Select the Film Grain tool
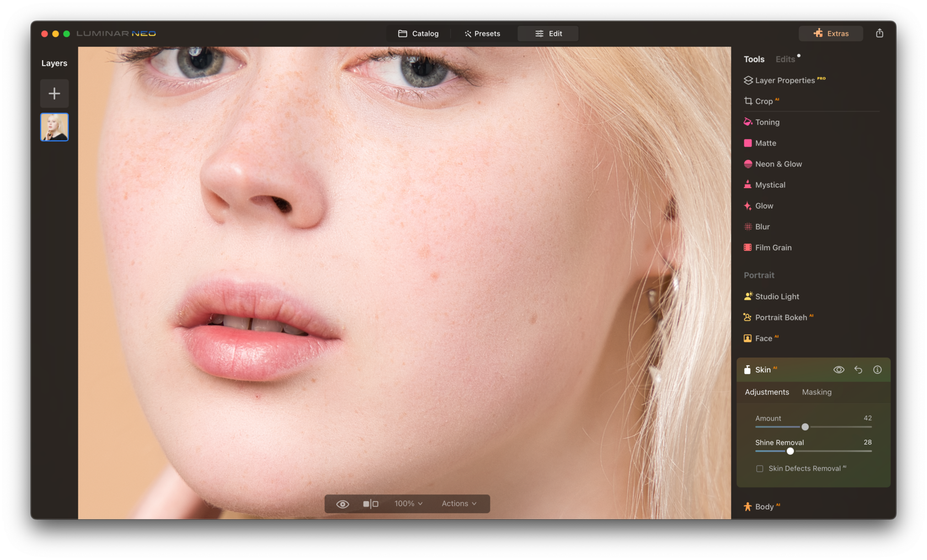This screenshot has width=927, height=560. pos(773,247)
